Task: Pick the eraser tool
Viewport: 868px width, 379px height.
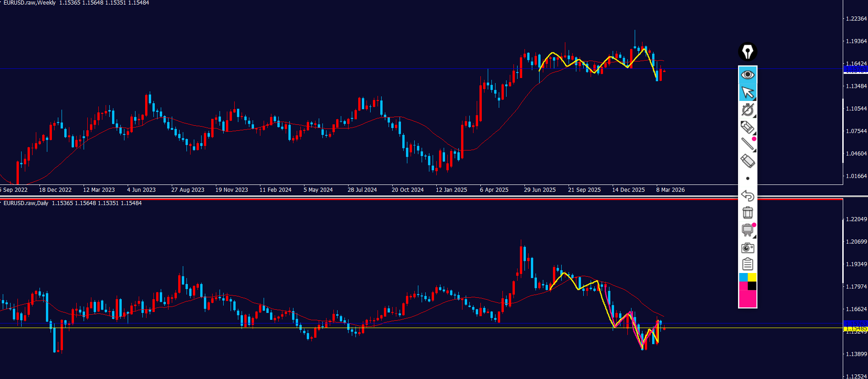Action: 747,161
